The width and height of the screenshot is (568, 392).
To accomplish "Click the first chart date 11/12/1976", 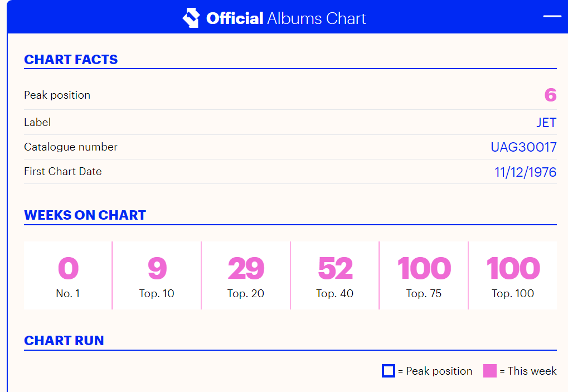I will coord(525,172).
